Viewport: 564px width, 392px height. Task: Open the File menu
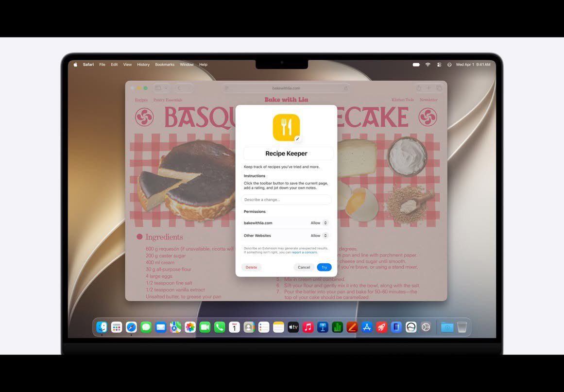[x=102, y=65]
